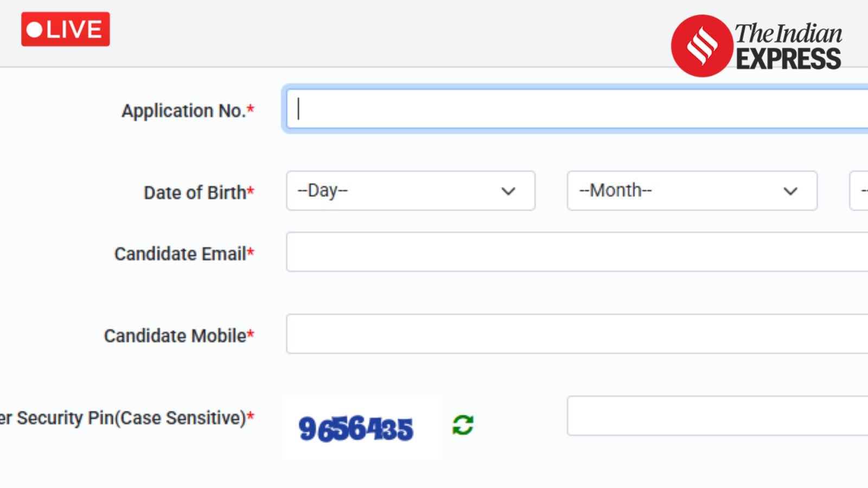The height and width of the screenshot is (488, 868).
Task: Refresh the security pin captcha
Action: [463, 425]
